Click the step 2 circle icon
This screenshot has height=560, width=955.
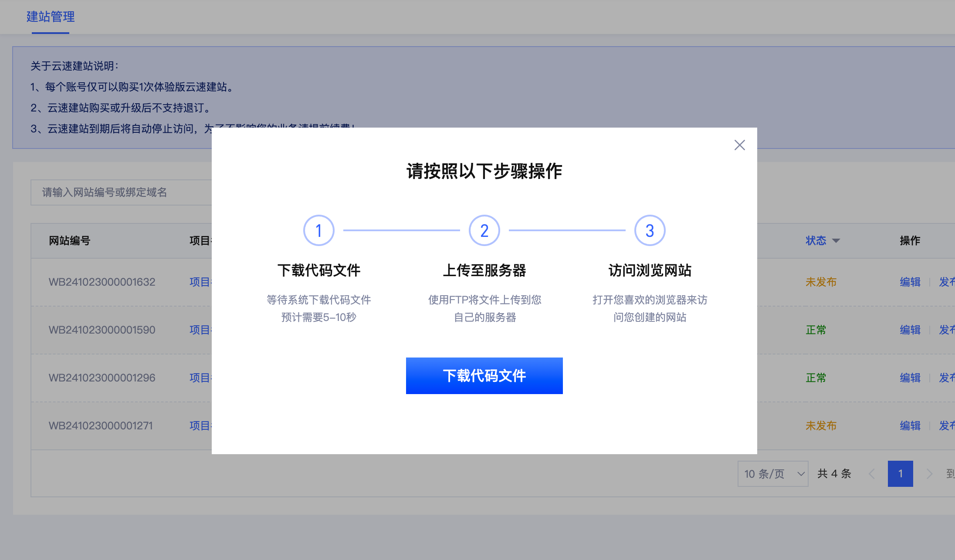(x=484, y=230)
